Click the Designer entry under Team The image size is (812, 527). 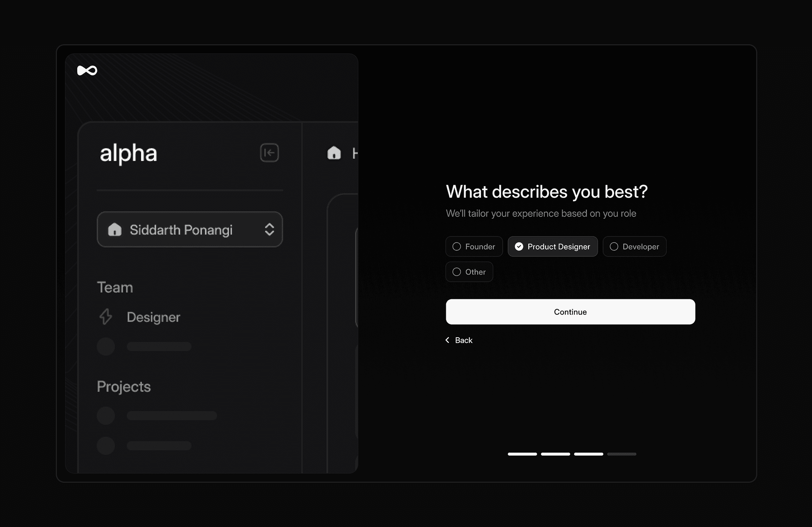153,317
